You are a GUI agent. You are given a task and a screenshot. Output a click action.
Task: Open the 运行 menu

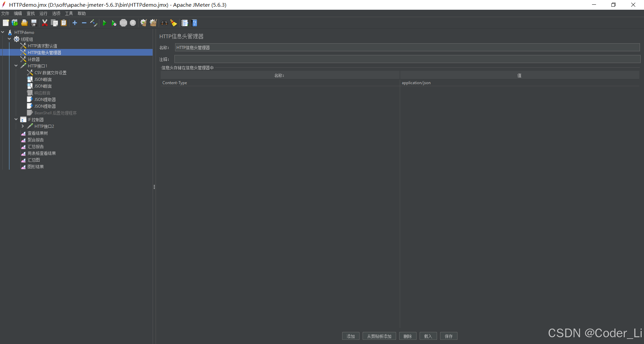point(44,13)
